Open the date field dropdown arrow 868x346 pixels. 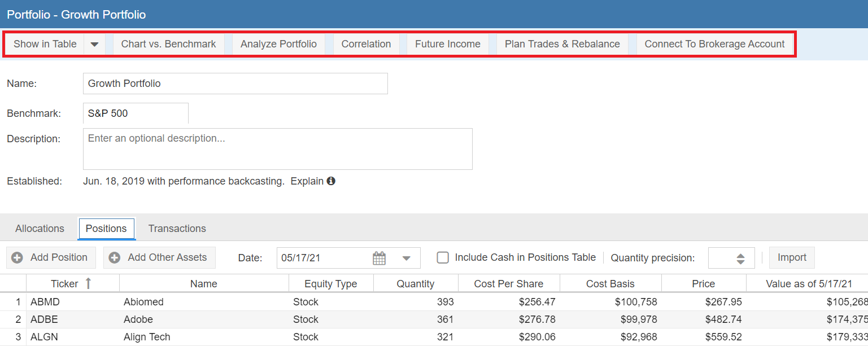pyautogui.click(x=406, y=258)
